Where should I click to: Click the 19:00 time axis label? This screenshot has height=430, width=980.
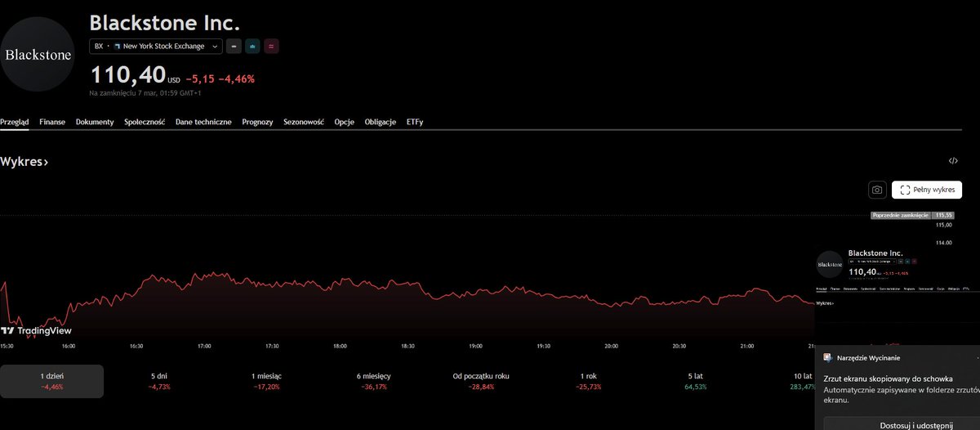click(475, 346)
